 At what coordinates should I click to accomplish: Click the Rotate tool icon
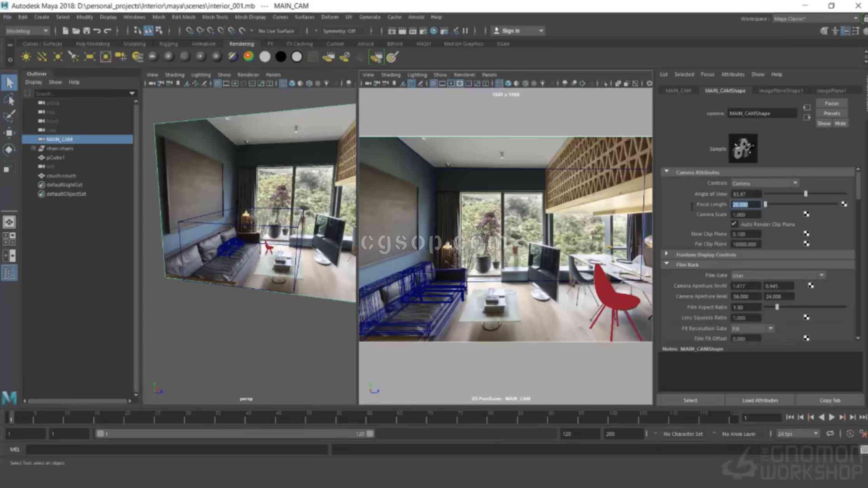click(x=9, y=150)
